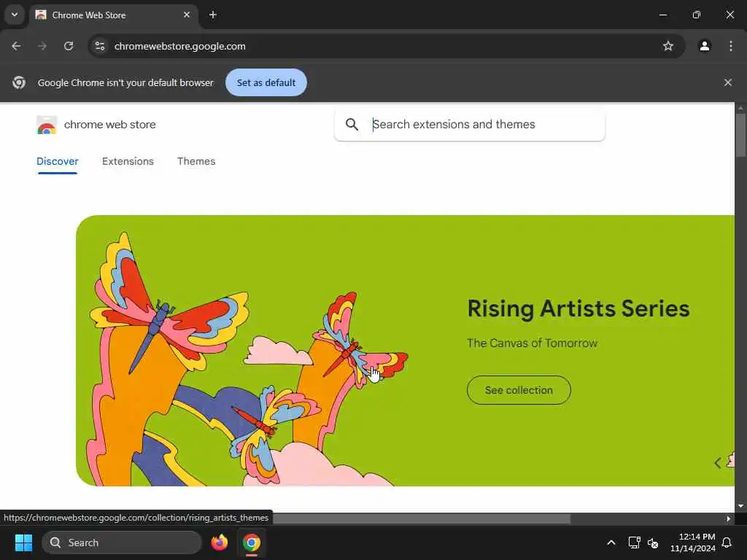747x560 pixels.
Task: Close the Chrome Web Store tab
Action: 187,15
